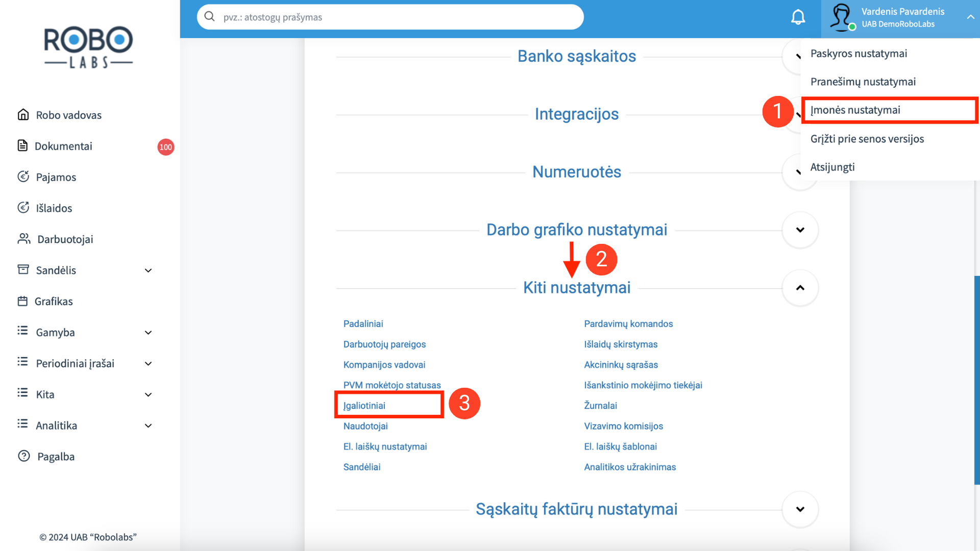
Task: Click the RoboLabs logo
Action: coord(88,47)
